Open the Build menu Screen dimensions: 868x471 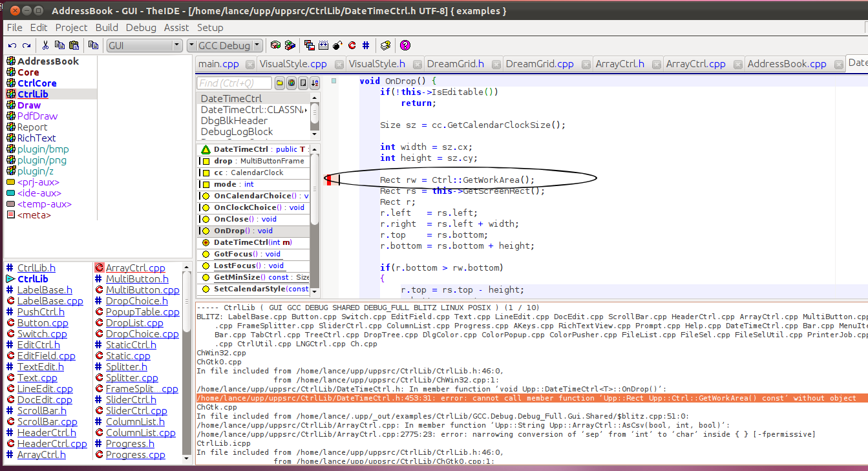point(107,27)
